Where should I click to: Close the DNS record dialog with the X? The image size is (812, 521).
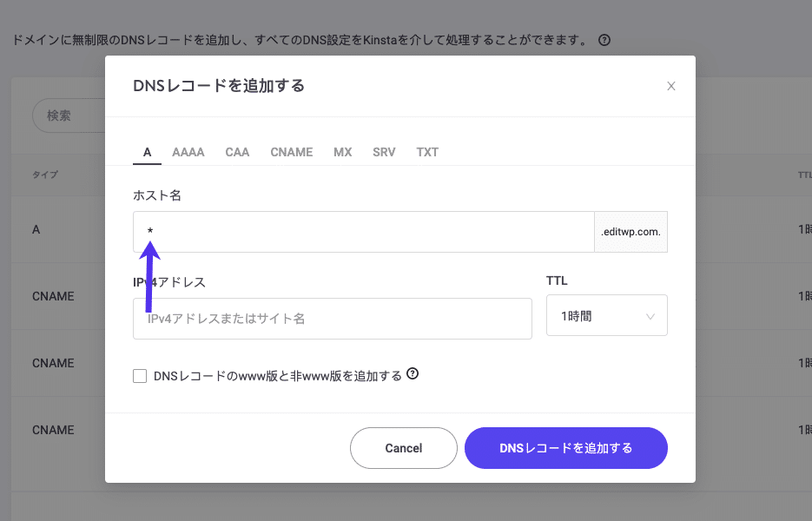(670, 86)
